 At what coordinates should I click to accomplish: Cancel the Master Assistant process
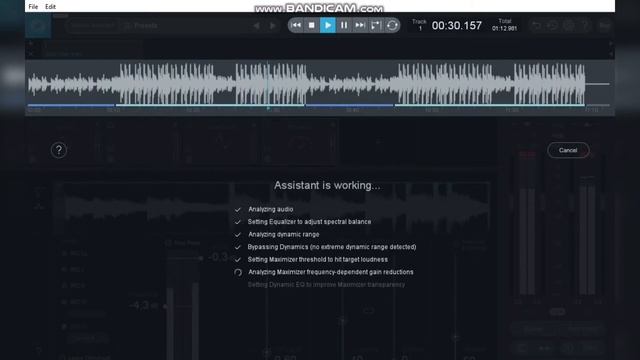tap(568, 150)
